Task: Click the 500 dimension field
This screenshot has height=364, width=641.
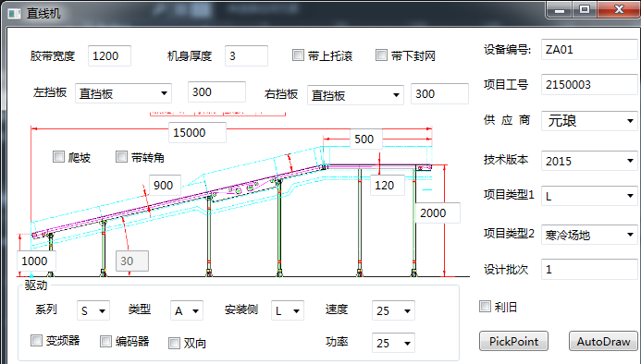Action: coord(366,139)
